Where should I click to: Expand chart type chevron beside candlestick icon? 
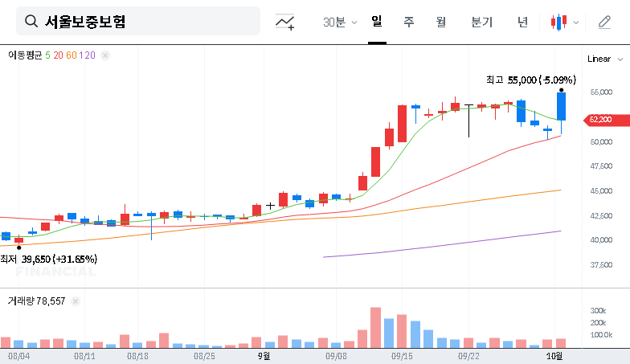576,22
